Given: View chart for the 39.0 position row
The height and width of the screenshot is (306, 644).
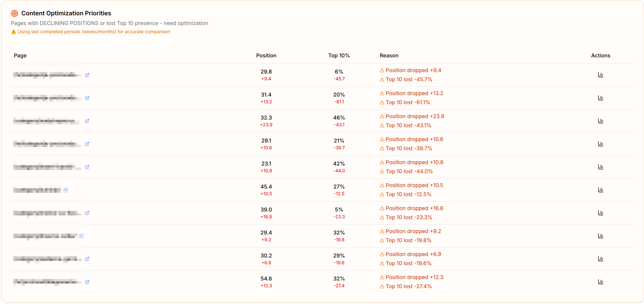Looking at the screenshot, I should 600,213.
